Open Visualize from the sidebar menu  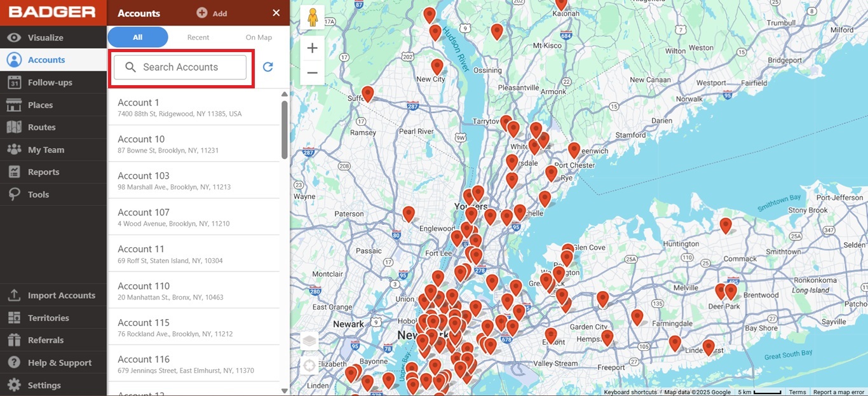pyautogui.click(x=53, y=38)
